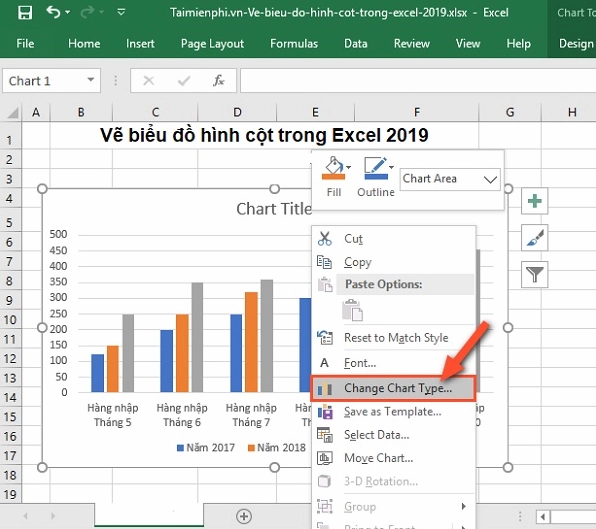Open the Outline color dropdown arrow
Viewport: 596px width, 529px height.
tap(392, 167)
